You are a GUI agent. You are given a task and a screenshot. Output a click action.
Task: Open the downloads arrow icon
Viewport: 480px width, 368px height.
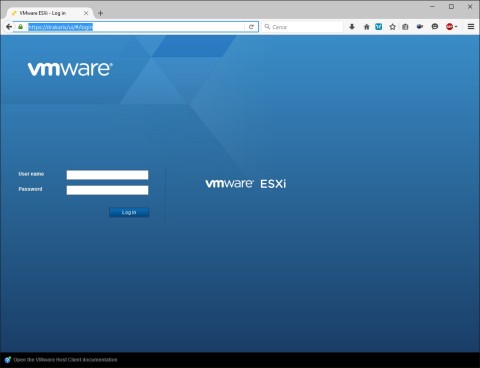coord(352,27)
